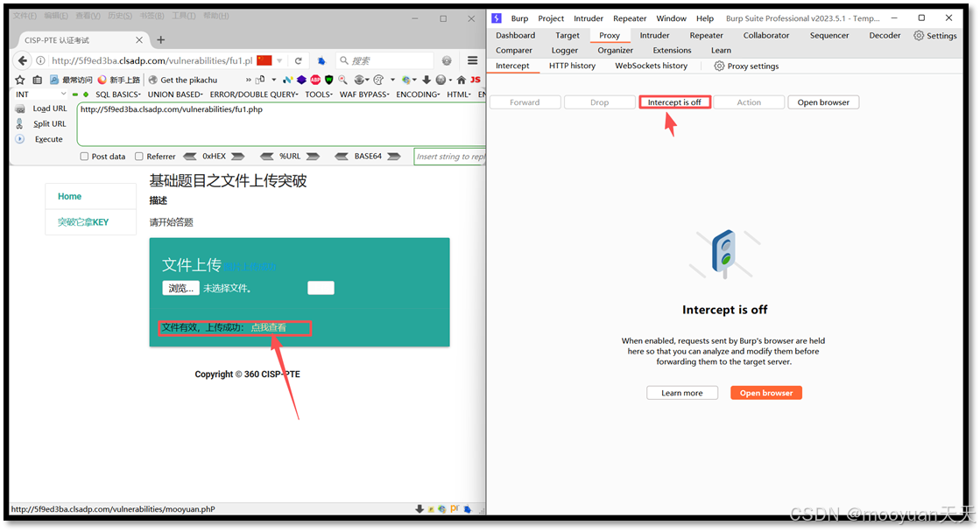The width and height of the screenshot is (980, 532).
Task: Click the red ABP Adblock Plus icon
Action: click(315, 80)
